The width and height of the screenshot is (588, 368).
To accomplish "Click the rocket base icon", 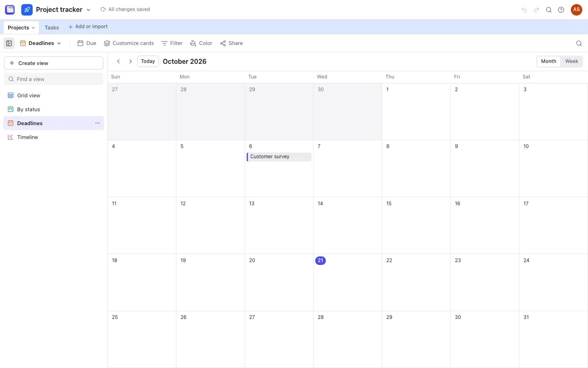I will pyautogui.click(x=27, y=9).
